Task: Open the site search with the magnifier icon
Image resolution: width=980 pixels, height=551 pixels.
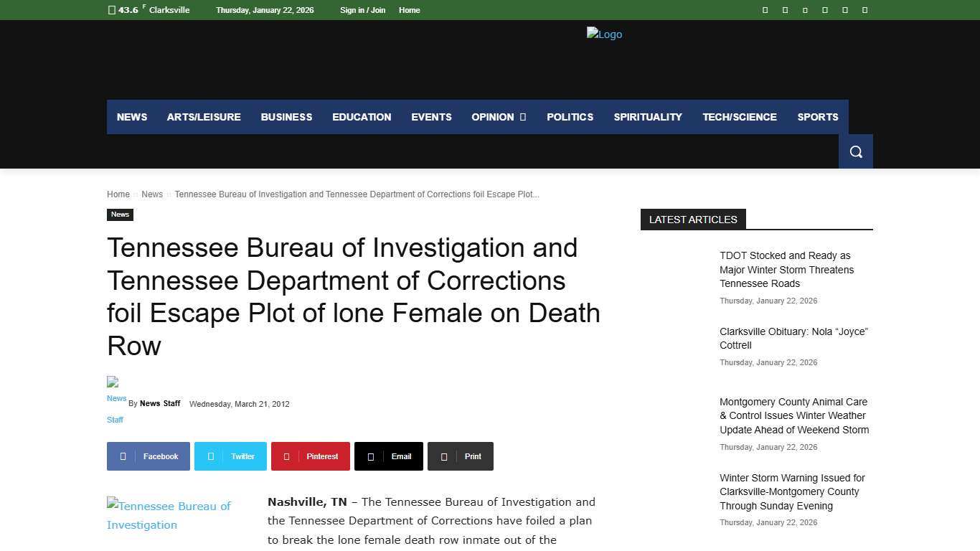Action: (855, 151)
